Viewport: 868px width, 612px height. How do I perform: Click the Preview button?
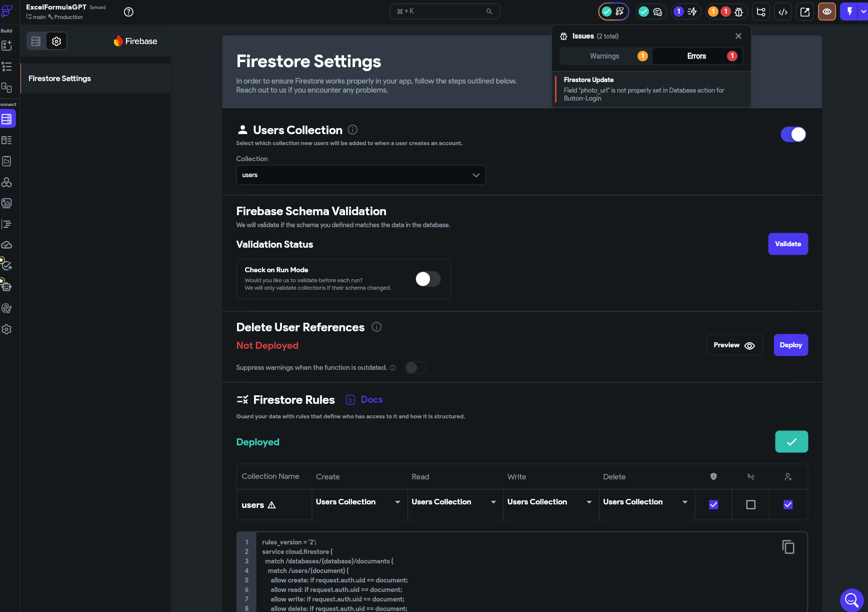coord(734,345)
